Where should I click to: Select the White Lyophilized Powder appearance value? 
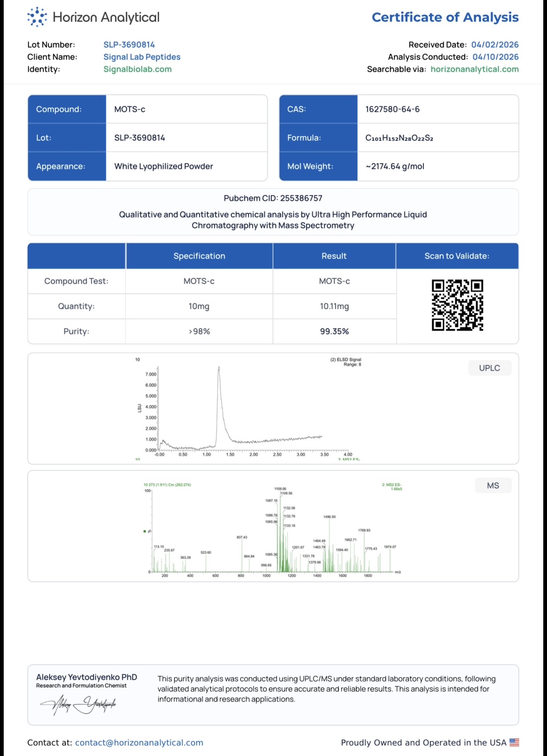[x=164, y=166]
